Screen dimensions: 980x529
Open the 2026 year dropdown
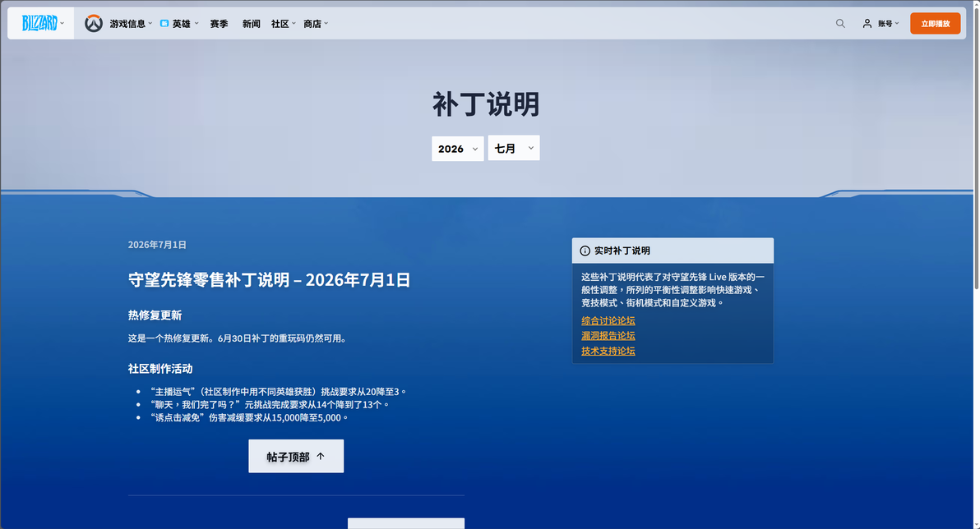tap(457, 149)
